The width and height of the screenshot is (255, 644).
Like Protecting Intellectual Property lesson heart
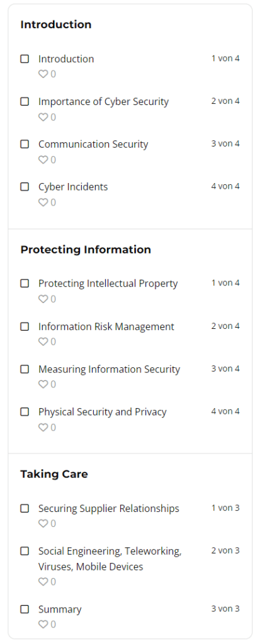43,299
